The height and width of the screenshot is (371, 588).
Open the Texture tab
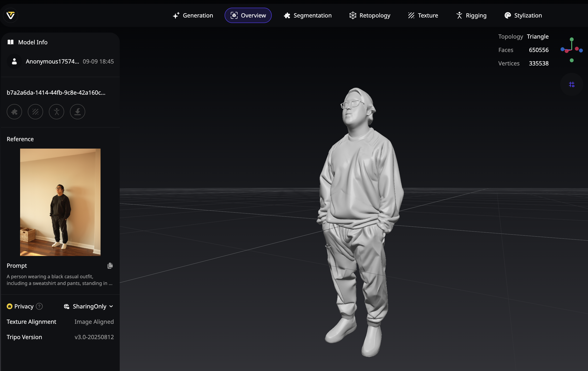pyautogui.click(x=423, y=15)
